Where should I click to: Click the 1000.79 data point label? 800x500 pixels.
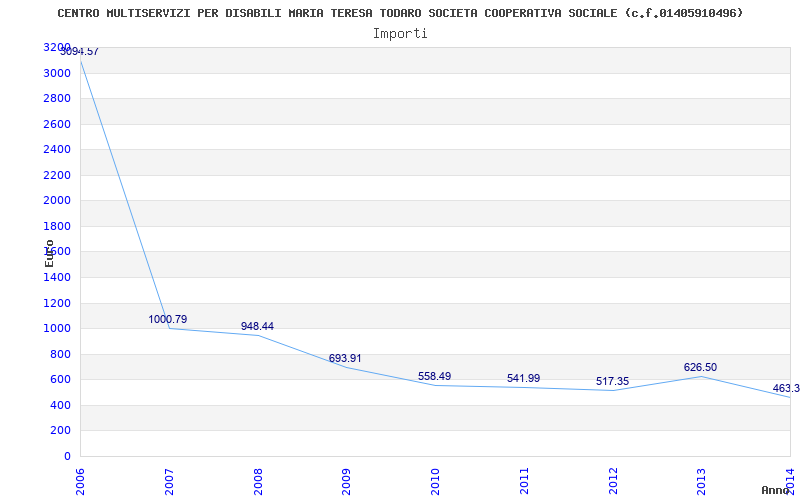(x=167, y=319)
